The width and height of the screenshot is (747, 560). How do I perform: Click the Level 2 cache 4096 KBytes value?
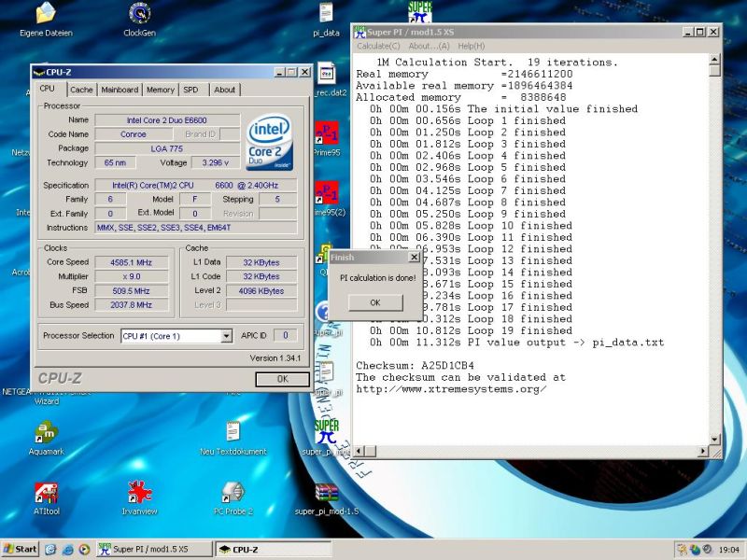[261, 291]
